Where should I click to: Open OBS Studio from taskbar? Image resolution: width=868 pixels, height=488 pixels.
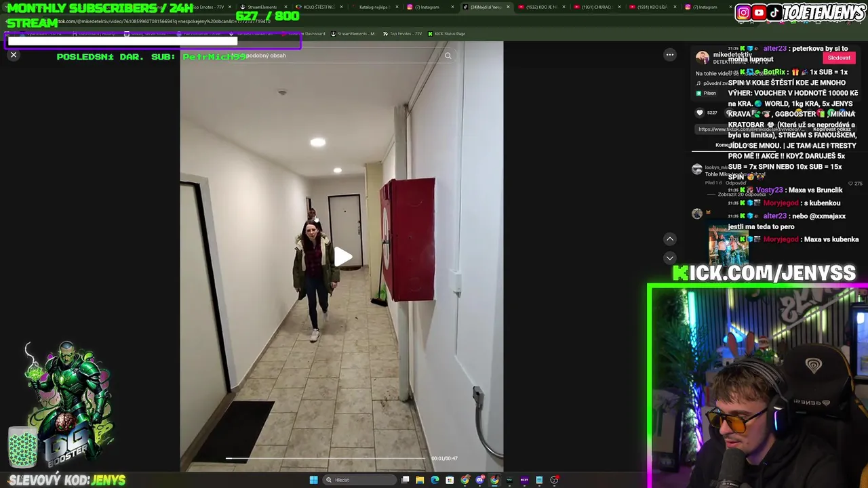coord(554,480)
